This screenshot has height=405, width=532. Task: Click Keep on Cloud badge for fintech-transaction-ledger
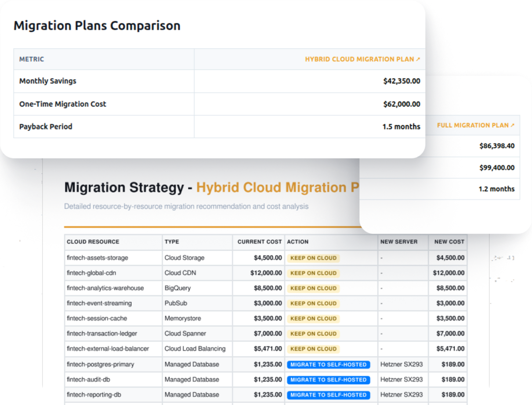click(313, 333)
